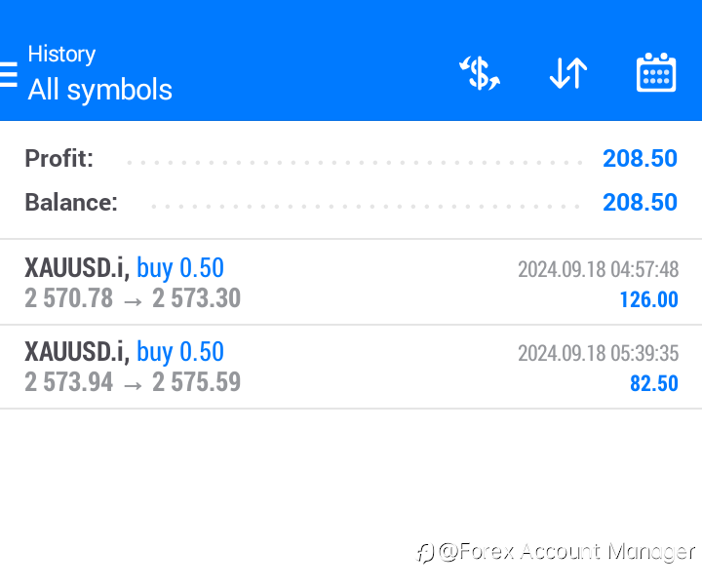The height and width of the screenshot is (588, 702).
Task: Tap the up-down arrows sort icon
Action: (568, 73)
